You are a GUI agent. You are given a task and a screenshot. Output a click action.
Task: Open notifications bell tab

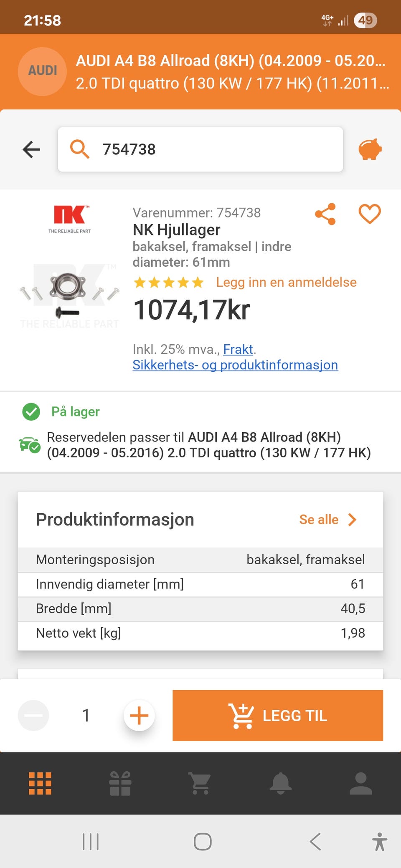[x=281, y=783]
